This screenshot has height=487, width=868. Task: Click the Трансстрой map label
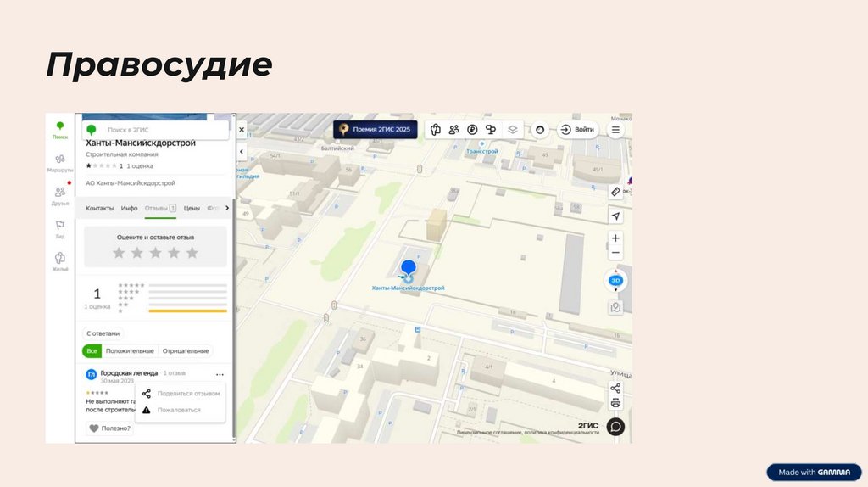481,151
